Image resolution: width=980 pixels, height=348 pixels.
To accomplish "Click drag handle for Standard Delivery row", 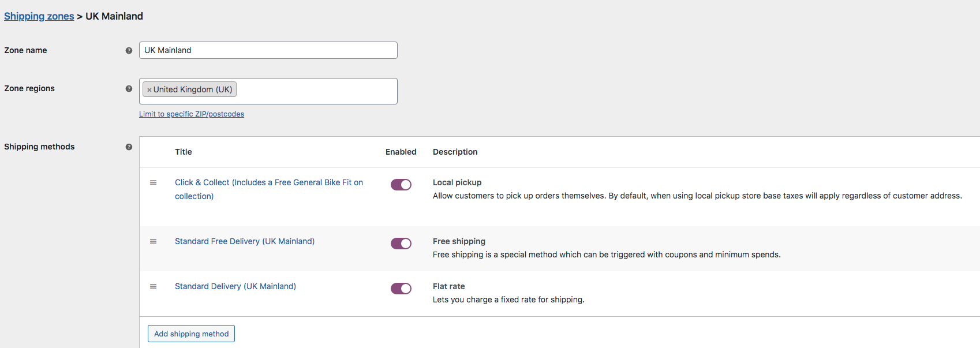I will click(154, 286).
